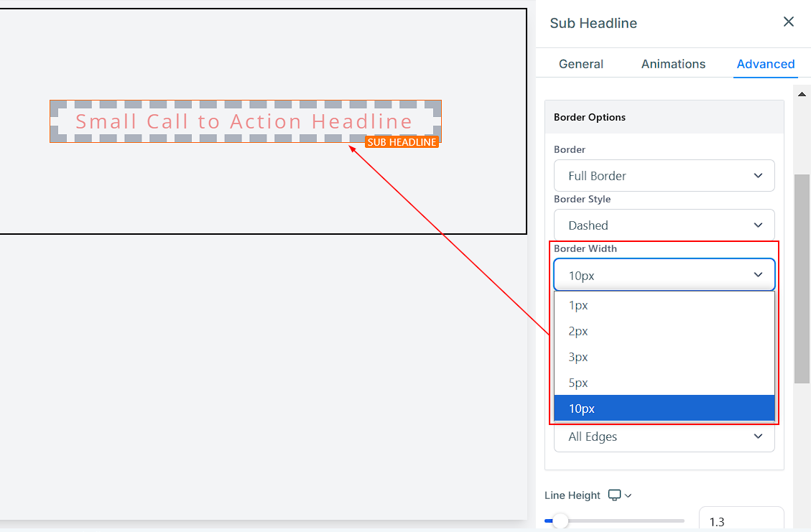
Task: Click the Line Height slider handle
Action: [560, 521]
